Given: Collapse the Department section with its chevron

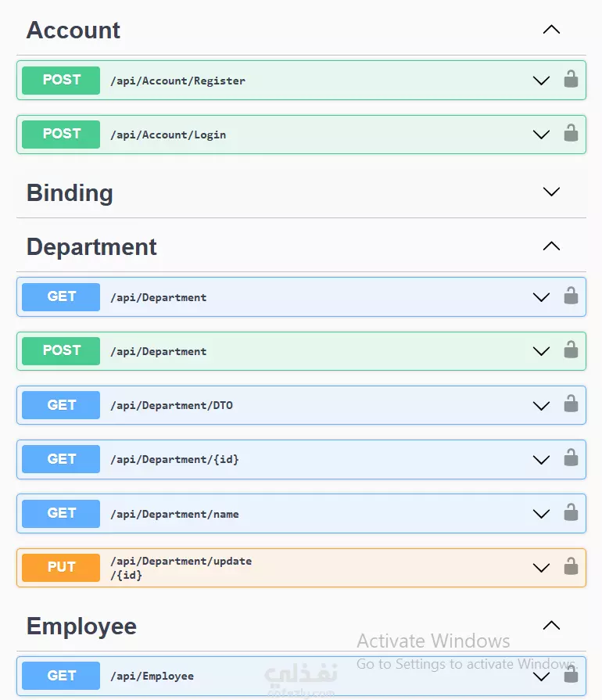Looking at the screenshot, I should [x=552, y=246].
